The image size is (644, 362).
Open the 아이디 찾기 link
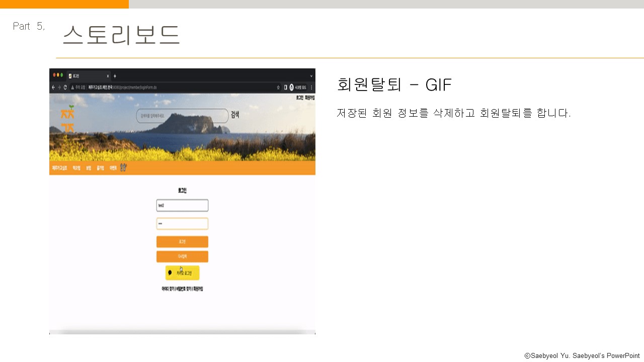tap(168, 289)
